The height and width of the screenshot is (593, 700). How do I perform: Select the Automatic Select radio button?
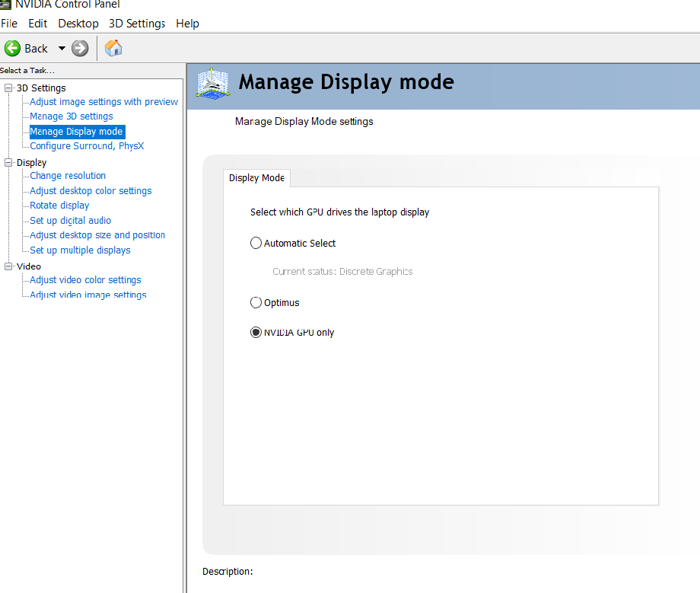pyautogui.click(x=256, y=243)
